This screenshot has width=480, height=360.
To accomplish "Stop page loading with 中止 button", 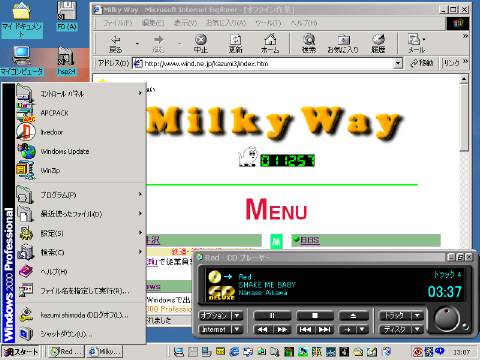I will (200, 44).
